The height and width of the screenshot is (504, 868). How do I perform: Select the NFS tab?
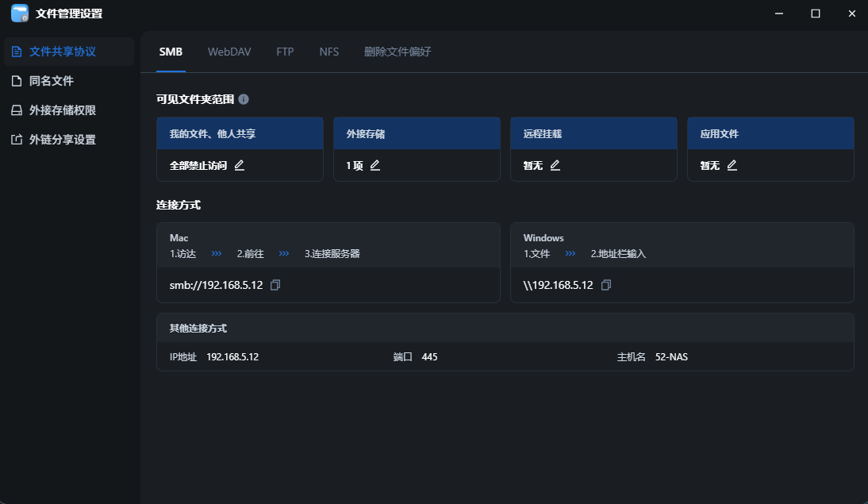click(x=328, y=52)
